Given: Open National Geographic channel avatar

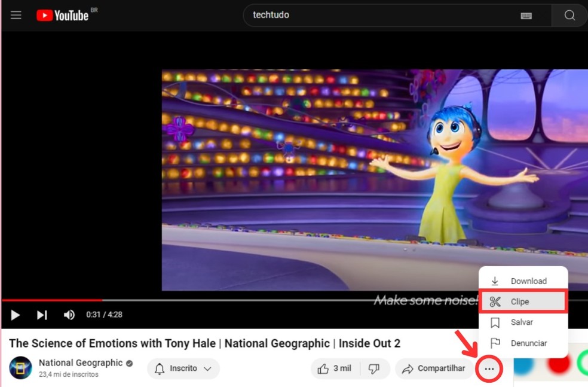Looking at the screenshot, I should [x=21, y=368].
